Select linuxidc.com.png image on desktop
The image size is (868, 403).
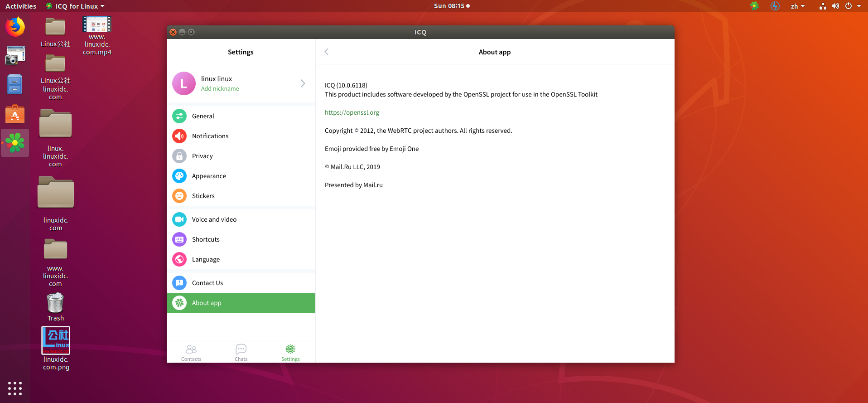[56, 349]
